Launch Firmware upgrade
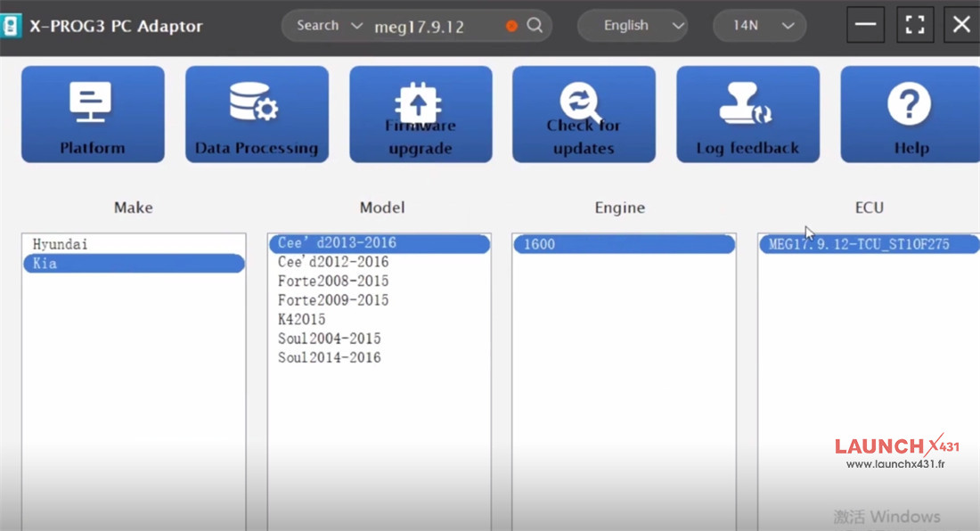This screenshot has height=531, width=980. point(421,114)
